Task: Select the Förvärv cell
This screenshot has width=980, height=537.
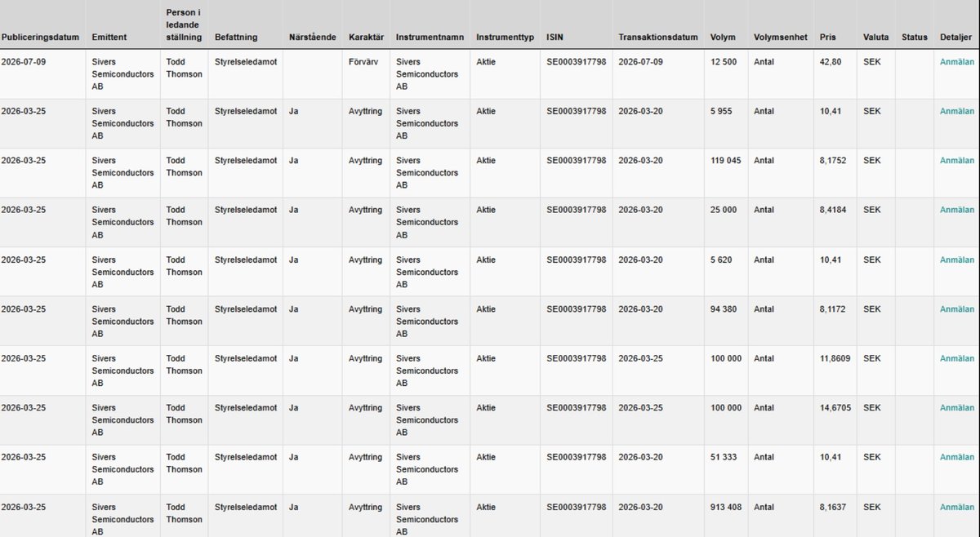Action: [x=365, y=62]
